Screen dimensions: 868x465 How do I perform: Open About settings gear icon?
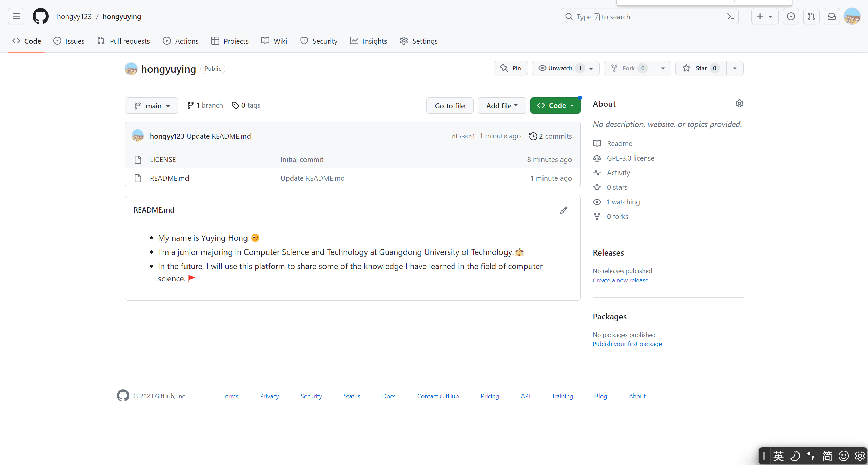pyautogui.click(x=739, y=103)
